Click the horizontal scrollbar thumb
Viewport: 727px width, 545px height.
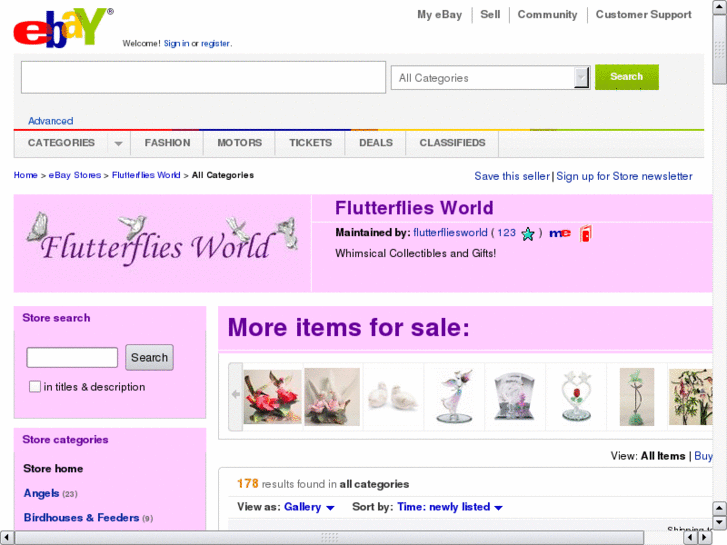(x=329, y=538)
